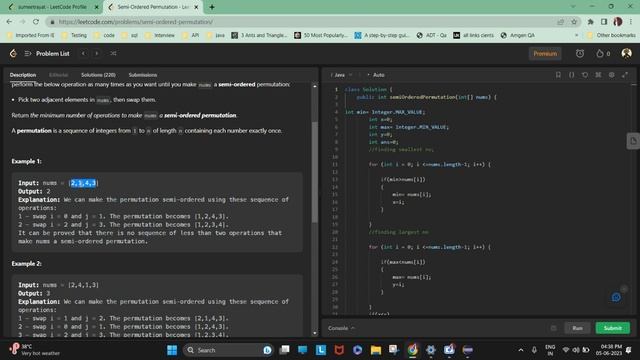Image resolution: width=640 pixels, height=360 pixels.
Task: Switch to the Editorial tab
Action: click(x=58, y=75)
